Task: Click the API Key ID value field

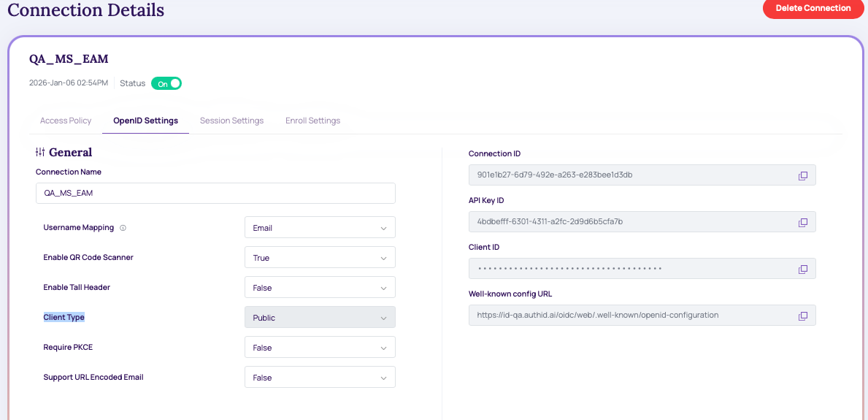Action: click(x=642, y=222)
